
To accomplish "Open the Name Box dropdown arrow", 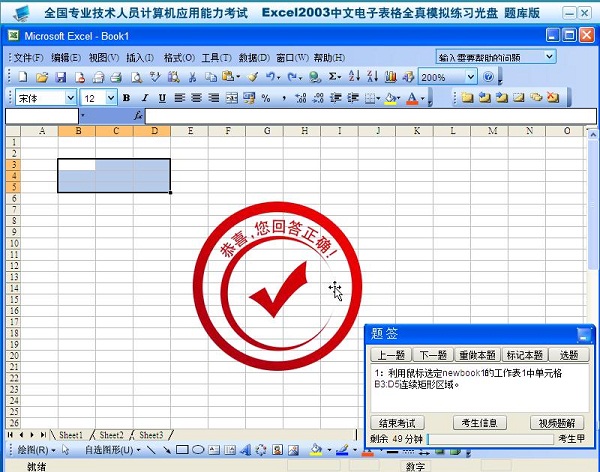I will [82, 115].
